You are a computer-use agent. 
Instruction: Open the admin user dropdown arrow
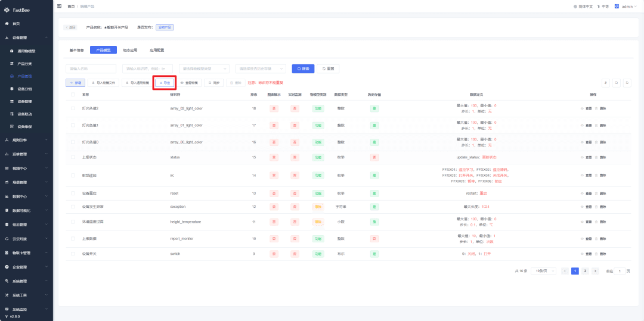637,7
